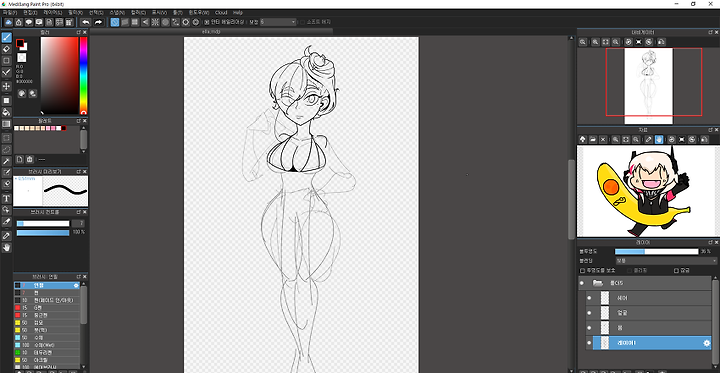Image resolution: width=720 pixels, height=373 pixels.
Task: Hide the 헤어 layer
Action: tap(589, 298)
